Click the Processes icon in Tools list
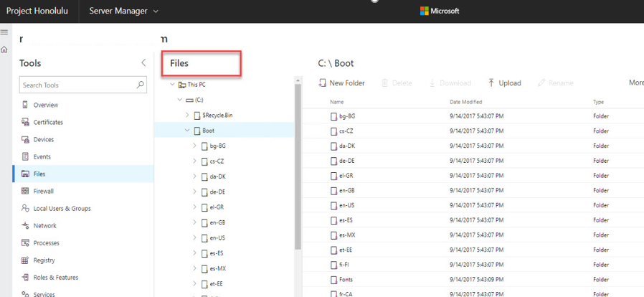The image size is (644, 297). point(25,242)
